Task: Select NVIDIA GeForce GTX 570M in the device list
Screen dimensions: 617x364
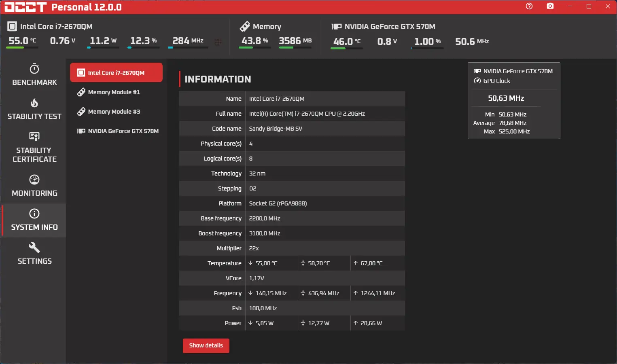Action: pos(116,131)
